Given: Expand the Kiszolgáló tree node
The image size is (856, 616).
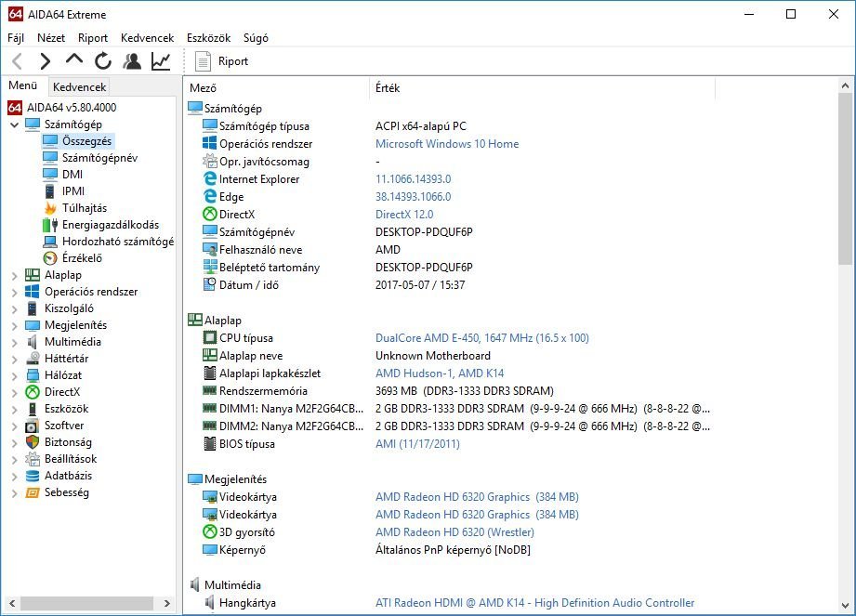Looking at the screenshot, I should pyautogui.click(x=14, y=308).
